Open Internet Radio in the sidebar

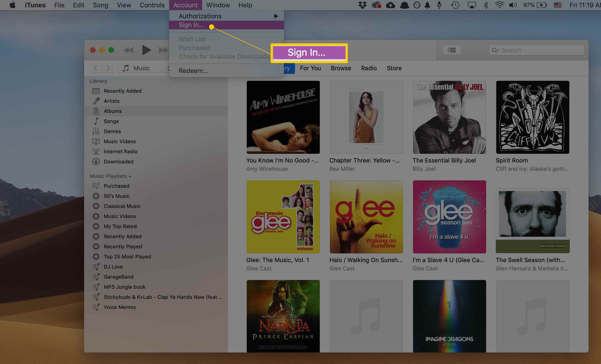[x=156, y=151]
